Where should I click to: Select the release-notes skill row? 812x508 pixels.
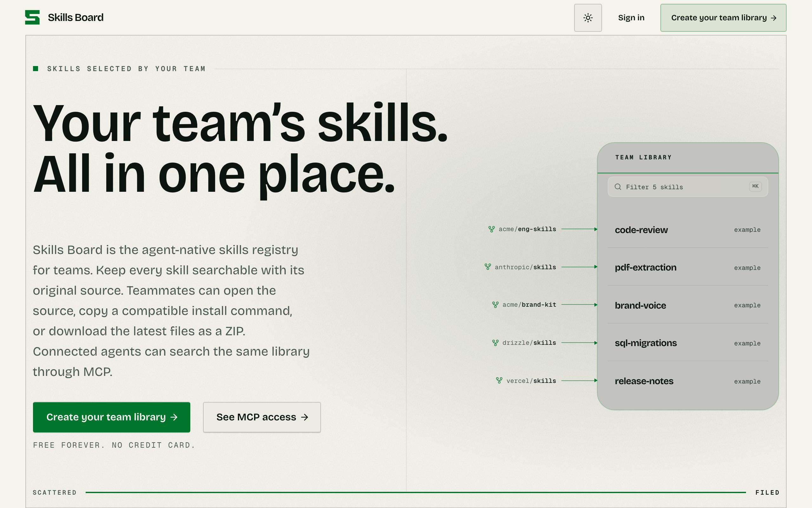tap(688, 381)
